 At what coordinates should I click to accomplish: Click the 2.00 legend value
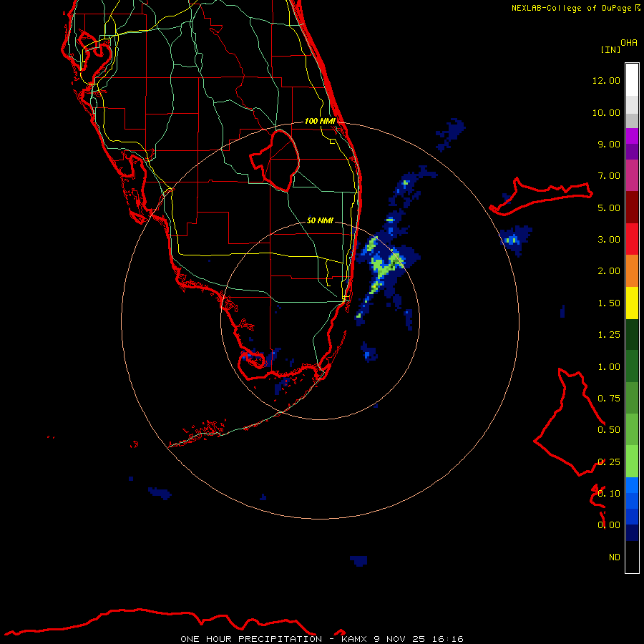609,271
